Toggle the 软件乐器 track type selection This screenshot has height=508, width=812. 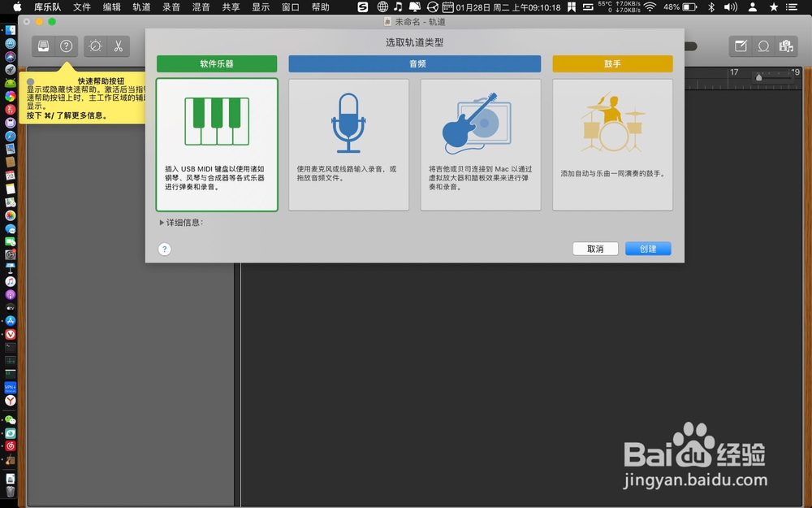(x=217, y=63)
